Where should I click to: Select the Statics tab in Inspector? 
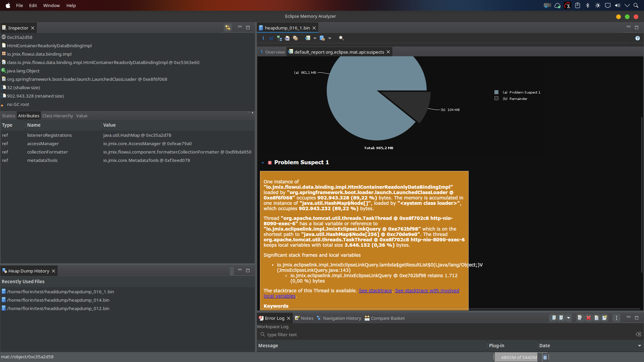(x=8, y=116)
